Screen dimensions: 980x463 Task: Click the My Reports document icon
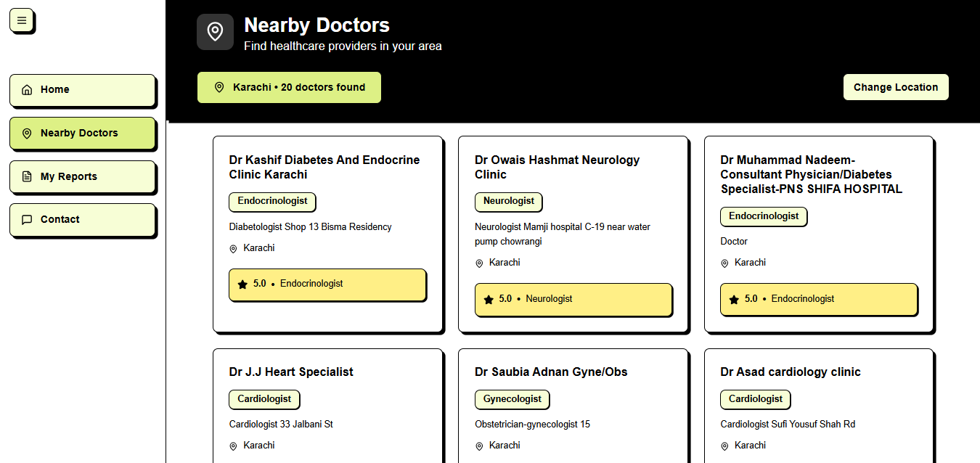click(x=27, y=176)
